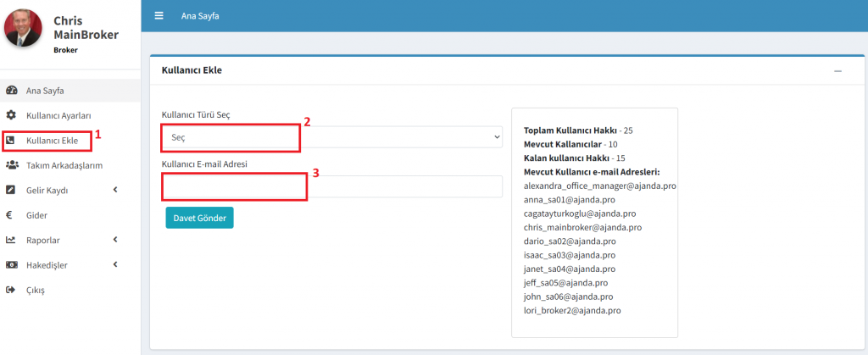The width and height of the screenshot is (868, 355).
Task: Click the Raporlar chart icon
Action: [11, 240]
